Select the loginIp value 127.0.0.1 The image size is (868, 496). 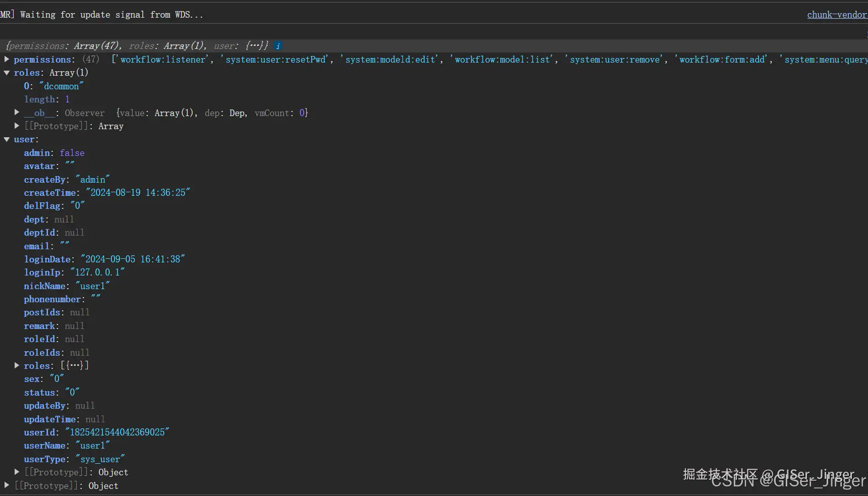[x=98, y=272]
